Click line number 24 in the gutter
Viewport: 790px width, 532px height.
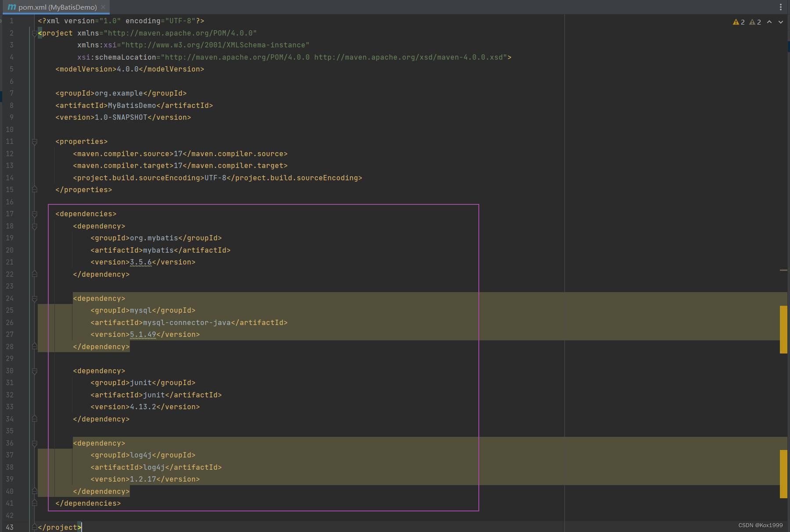point(10,299)
